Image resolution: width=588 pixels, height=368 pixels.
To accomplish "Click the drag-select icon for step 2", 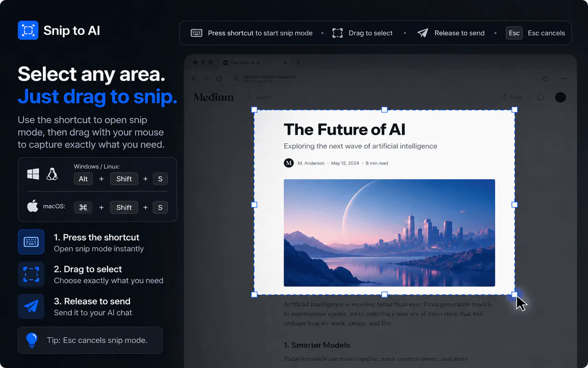I will pyautogui.click(x=31, y=274).
